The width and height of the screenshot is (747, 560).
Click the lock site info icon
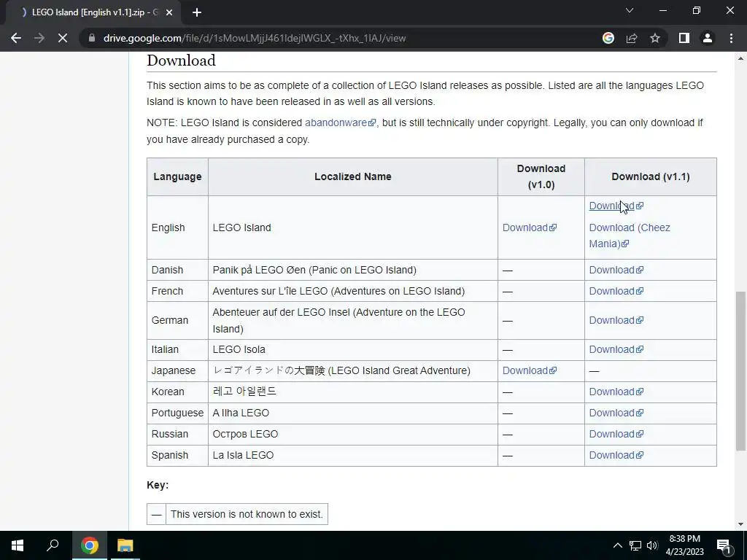[x=92, y=38]
